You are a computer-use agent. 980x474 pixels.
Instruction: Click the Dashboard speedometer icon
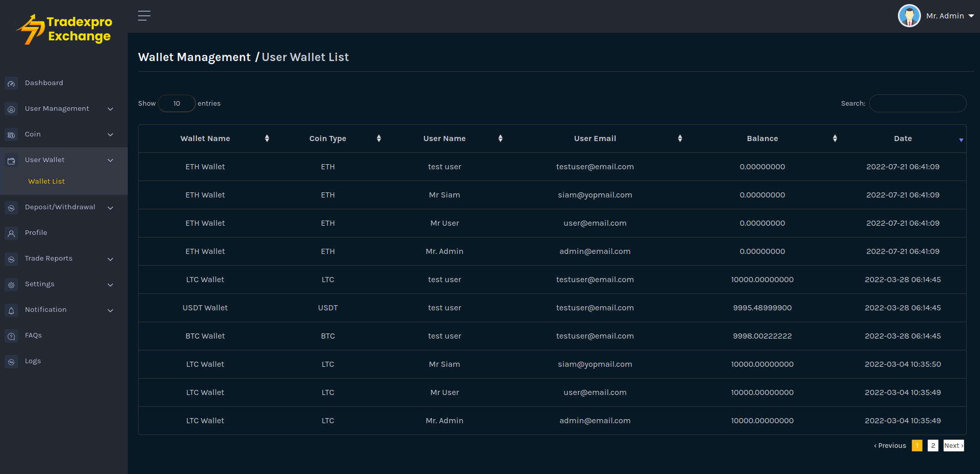pos(11,83)
